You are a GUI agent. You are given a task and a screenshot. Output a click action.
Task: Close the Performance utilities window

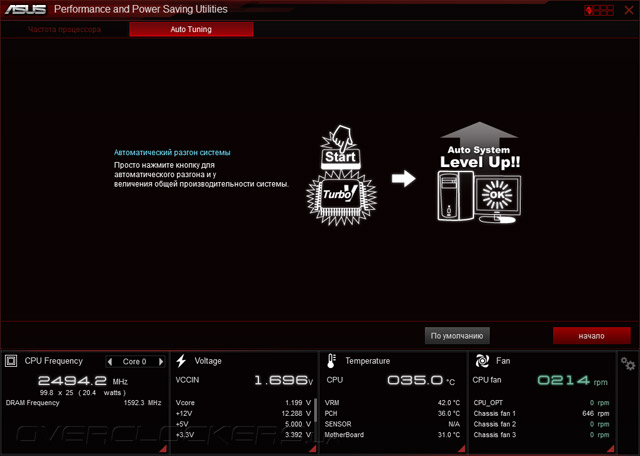coord(629,10)
